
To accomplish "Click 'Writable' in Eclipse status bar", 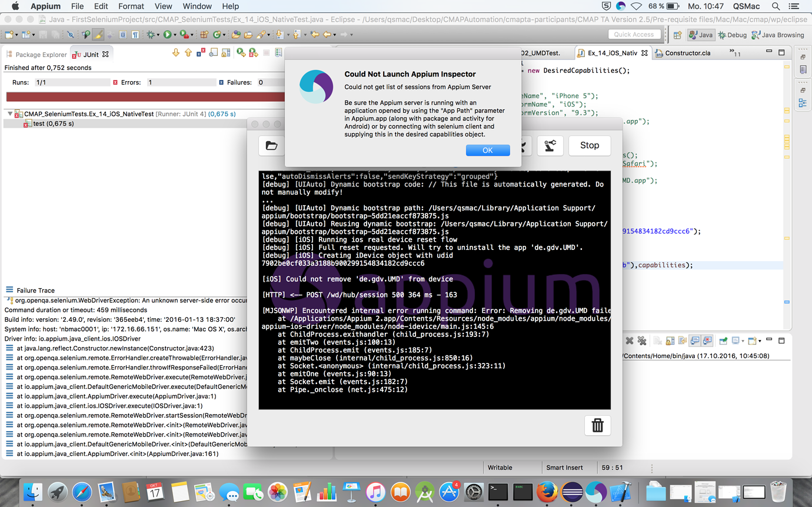I will (500, 468).
